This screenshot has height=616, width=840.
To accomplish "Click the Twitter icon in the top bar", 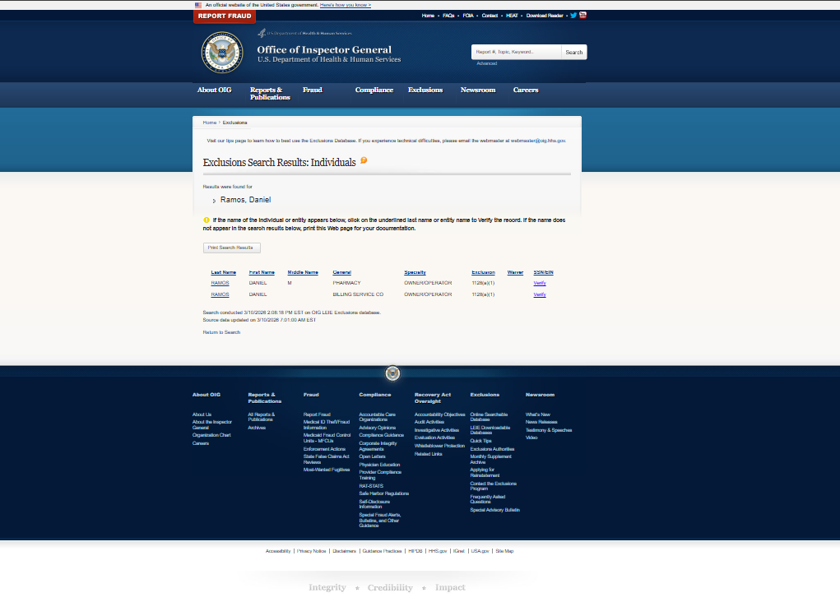I will [573, 15].
